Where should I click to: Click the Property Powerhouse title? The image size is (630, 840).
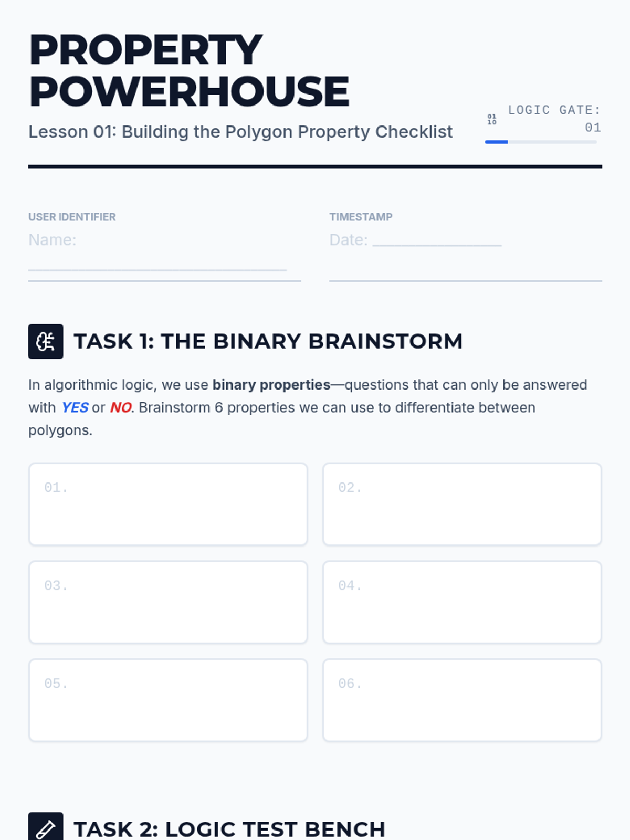[189, 70]
